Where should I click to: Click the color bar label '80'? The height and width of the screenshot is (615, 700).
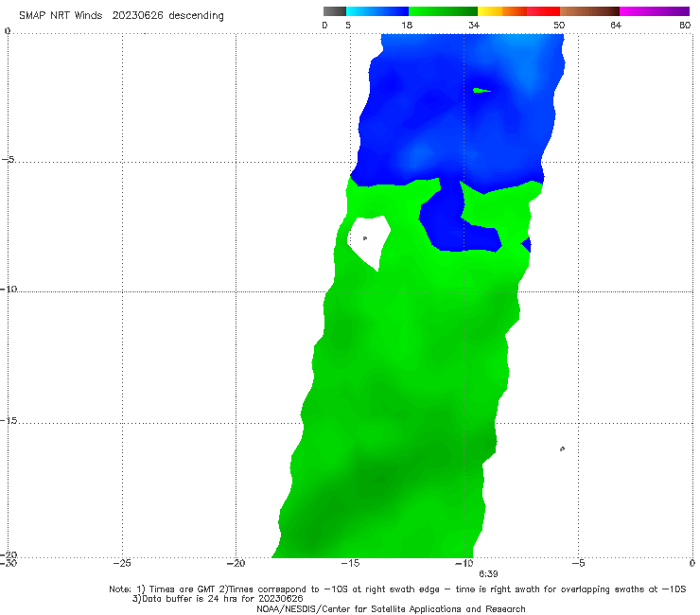[685, 25]
